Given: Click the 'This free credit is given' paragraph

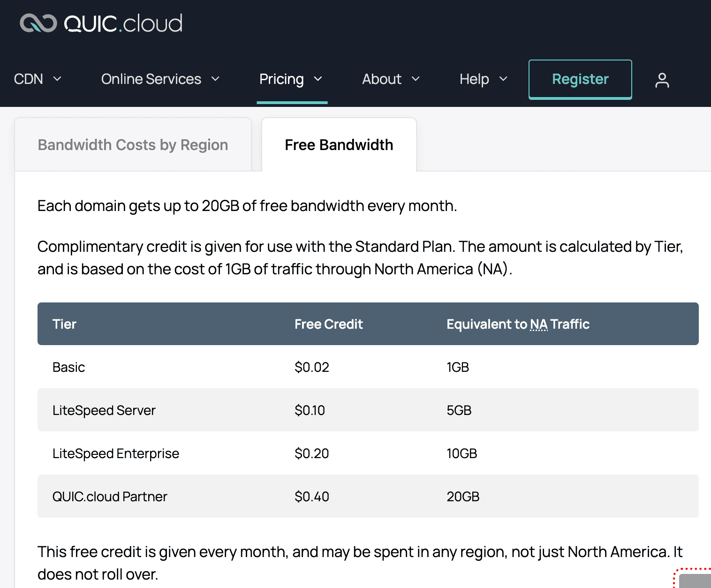Looking at the screenshot, I should (x=360, y=563).
